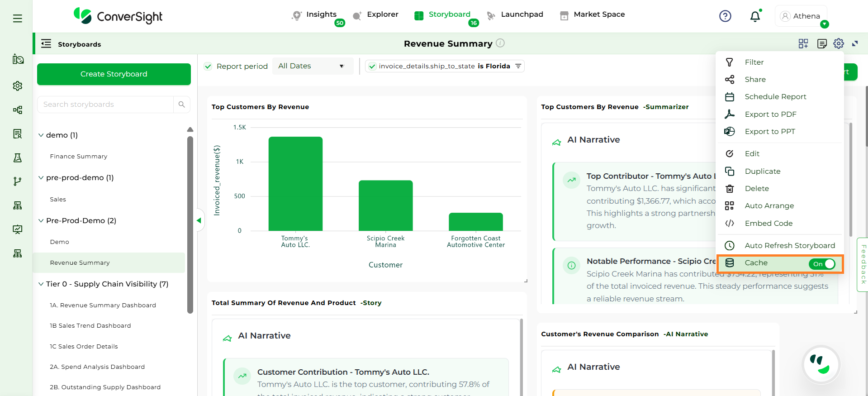868x396 pixels.
Task: Open the All Dates dropdown
Action: click(x=311, y=66)
